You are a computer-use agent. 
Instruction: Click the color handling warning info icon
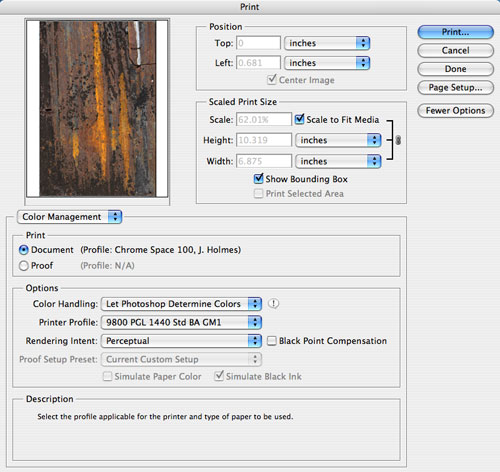[273, 304]
